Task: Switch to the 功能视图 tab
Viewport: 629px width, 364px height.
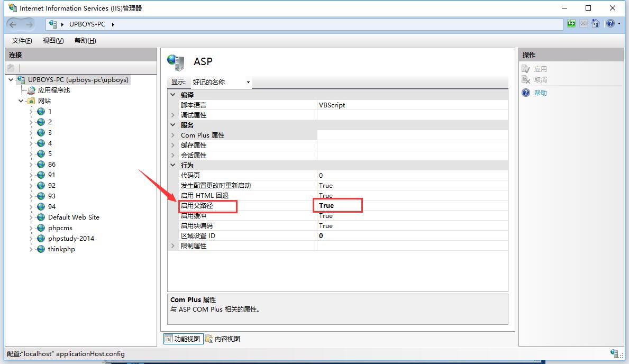Action: click(x=183, y=339)
